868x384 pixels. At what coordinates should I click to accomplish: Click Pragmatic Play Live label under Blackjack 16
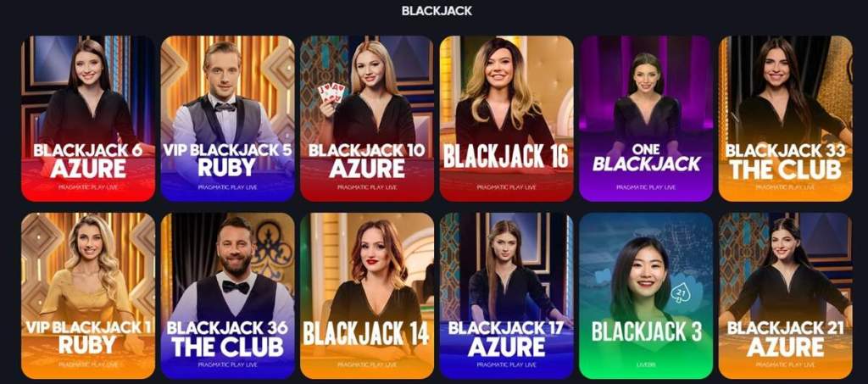coord(507,187)
